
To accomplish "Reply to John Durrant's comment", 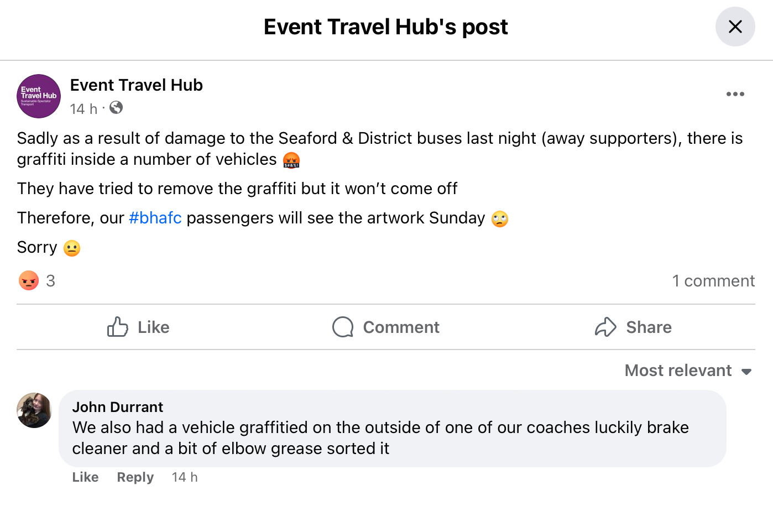I will click(135, 477).
